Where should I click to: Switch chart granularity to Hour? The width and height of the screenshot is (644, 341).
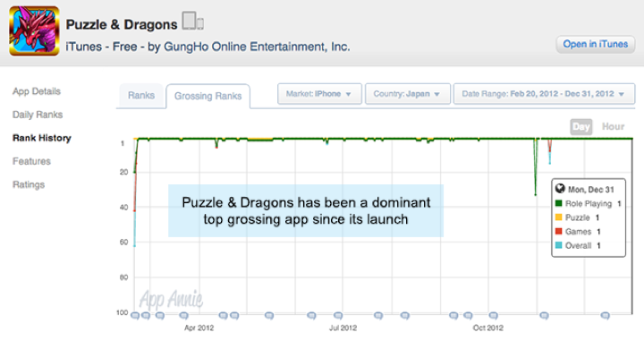pyautogui.click(x=613, y=126)
